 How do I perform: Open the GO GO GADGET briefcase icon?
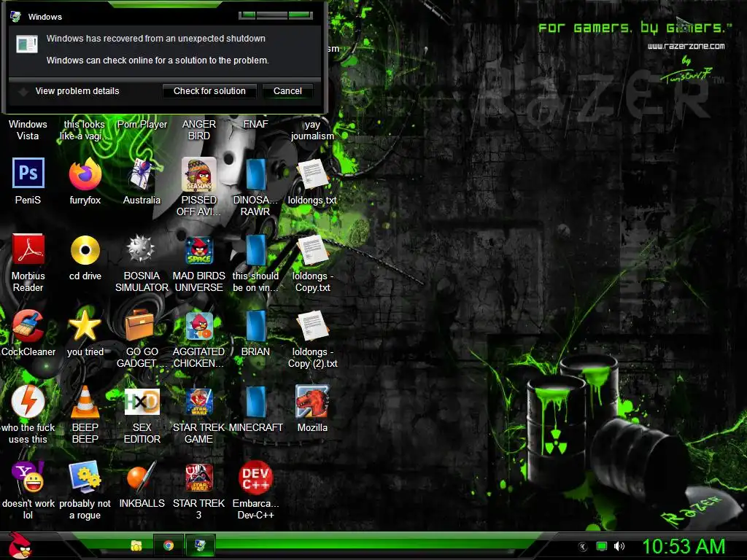139,326
